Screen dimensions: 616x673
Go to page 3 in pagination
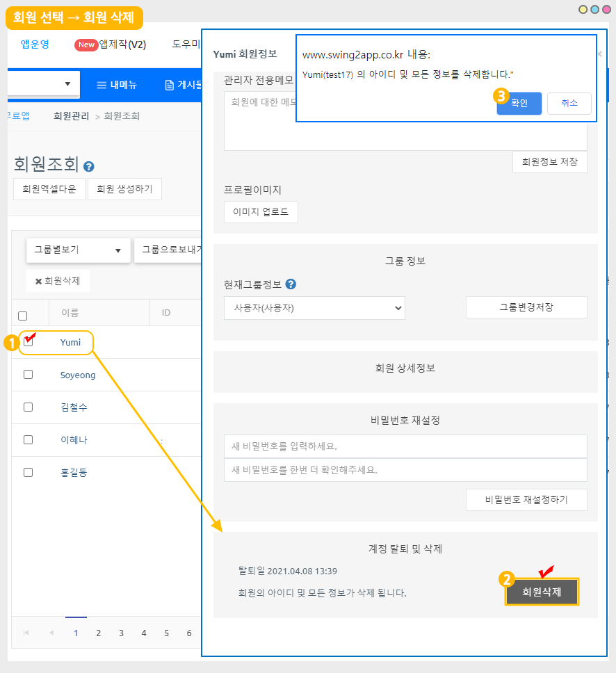(x=121, y=633)
